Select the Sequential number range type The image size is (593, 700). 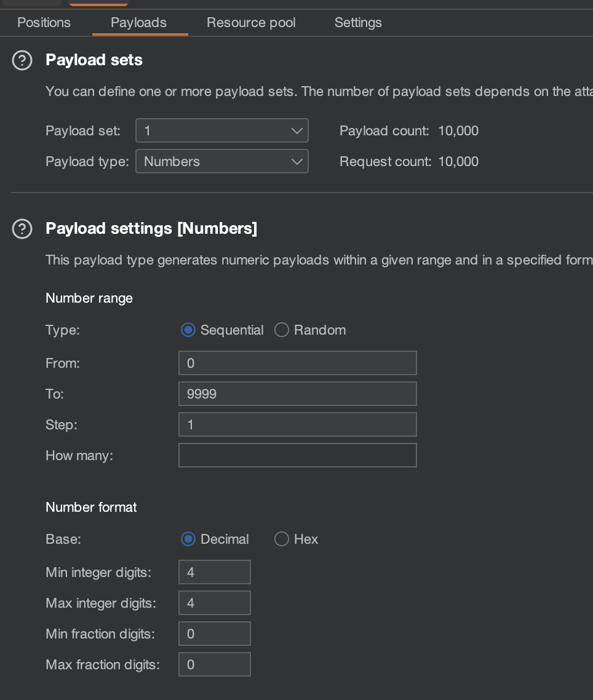pos(188,330)
